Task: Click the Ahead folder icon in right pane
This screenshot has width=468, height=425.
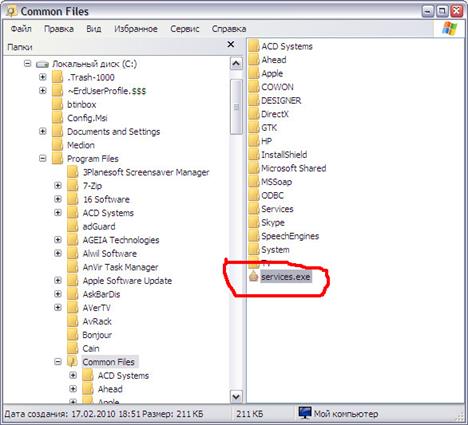Action: click(x=254, y=60)
